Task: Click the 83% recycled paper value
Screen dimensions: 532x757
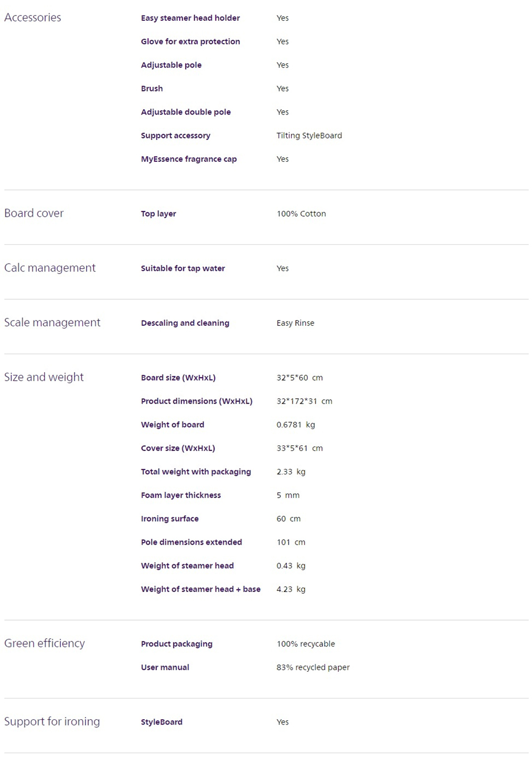Action: (x=313, y=668)
